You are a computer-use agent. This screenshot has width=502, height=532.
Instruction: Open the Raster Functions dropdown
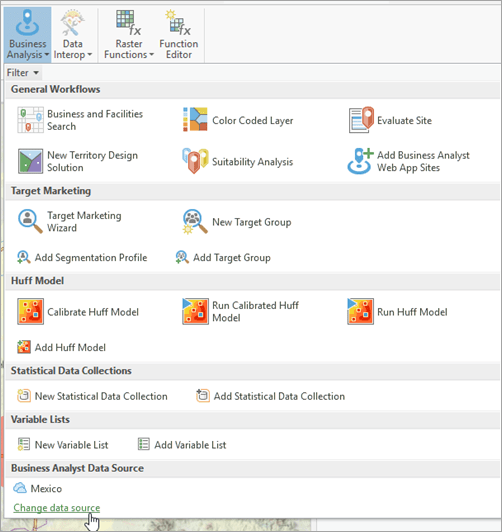[x=129, y=35]
